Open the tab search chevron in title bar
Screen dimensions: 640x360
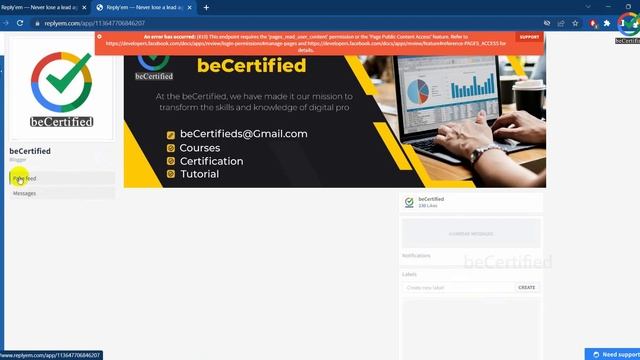tap(588, 7)
